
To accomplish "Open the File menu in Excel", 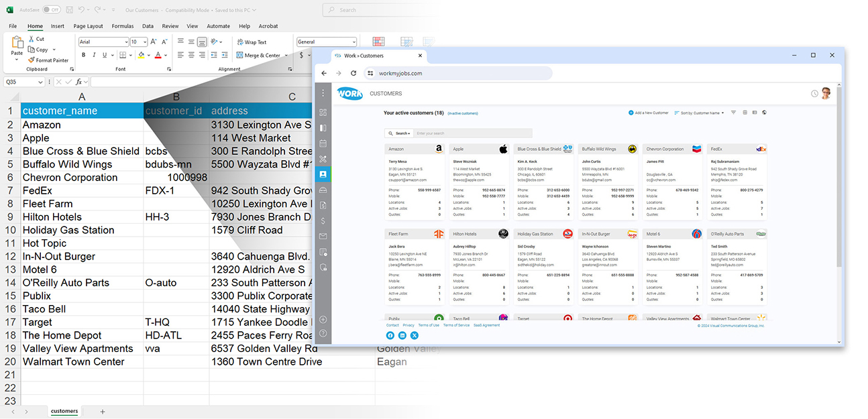I will click(x=13, y=26).
